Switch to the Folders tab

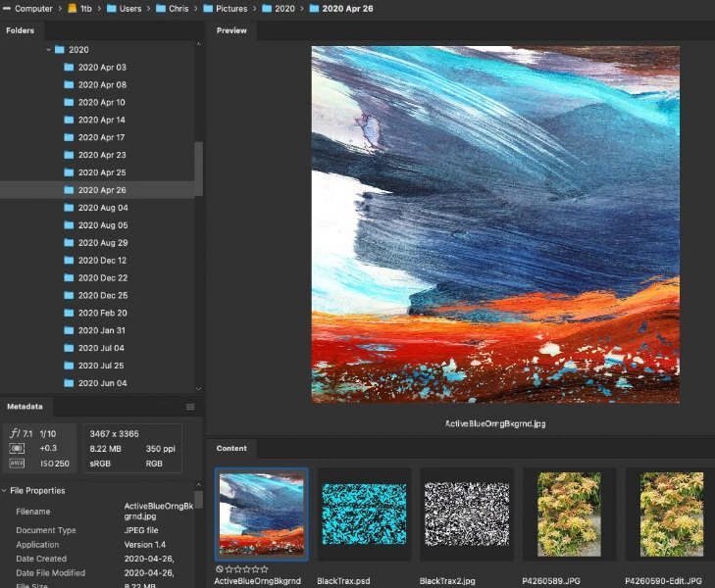coord(20,30)
